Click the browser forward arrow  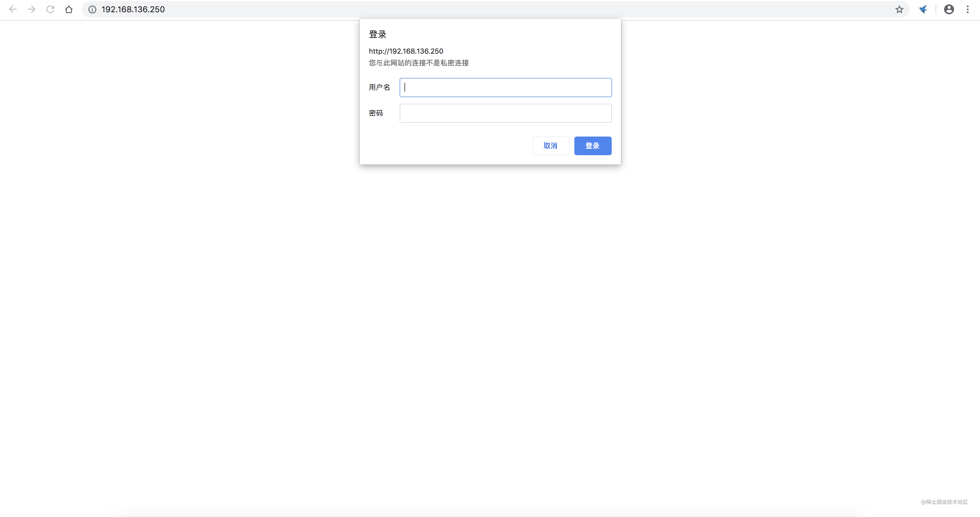point(32,10)
